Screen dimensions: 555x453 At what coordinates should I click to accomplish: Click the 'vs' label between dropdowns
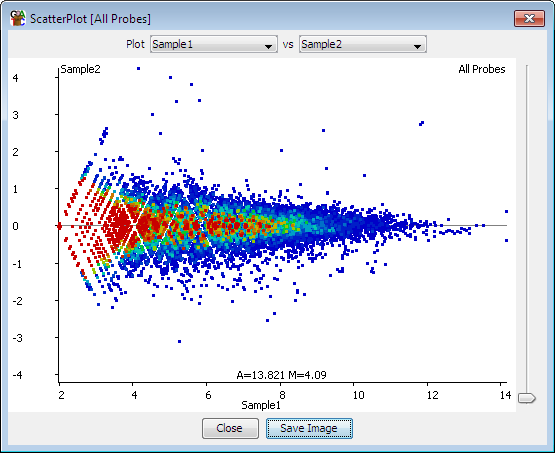[288, 45]
